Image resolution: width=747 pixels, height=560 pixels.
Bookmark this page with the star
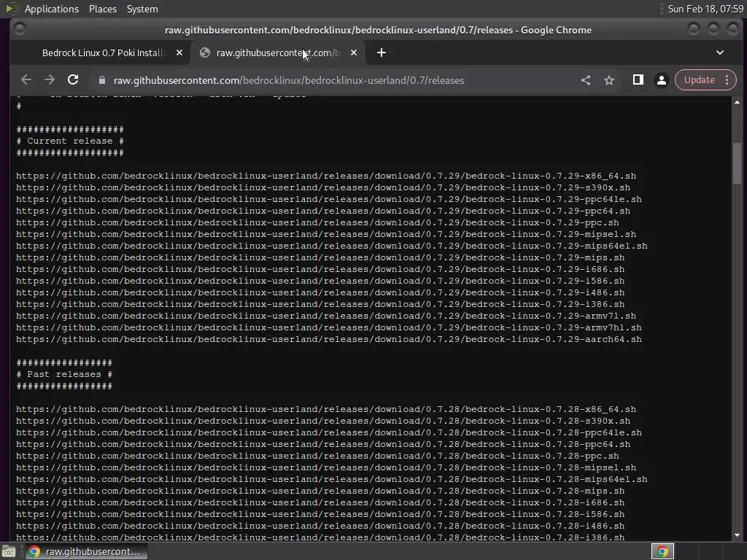(x=609, y=80)
